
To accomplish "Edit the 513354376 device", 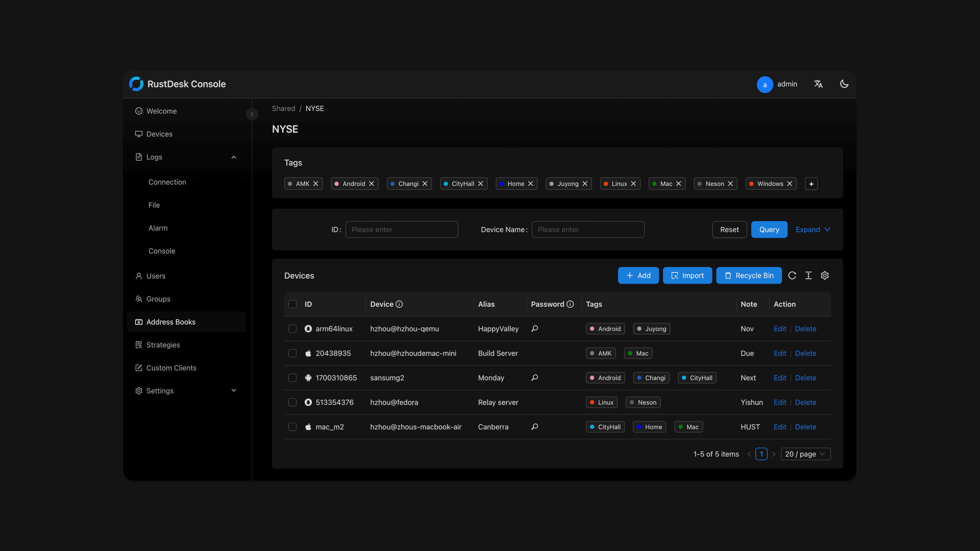I will [780, 402].
